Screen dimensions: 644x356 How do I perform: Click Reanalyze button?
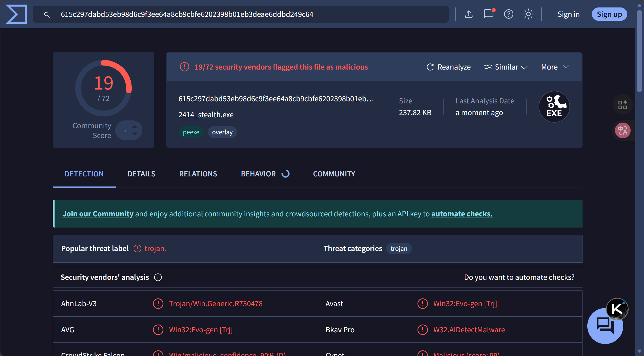pos(449,67)
